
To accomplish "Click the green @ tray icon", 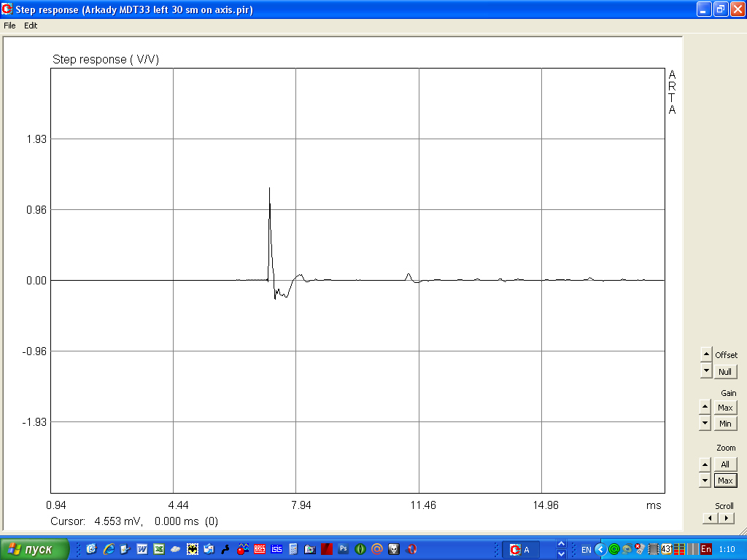I will click(614, 550).
